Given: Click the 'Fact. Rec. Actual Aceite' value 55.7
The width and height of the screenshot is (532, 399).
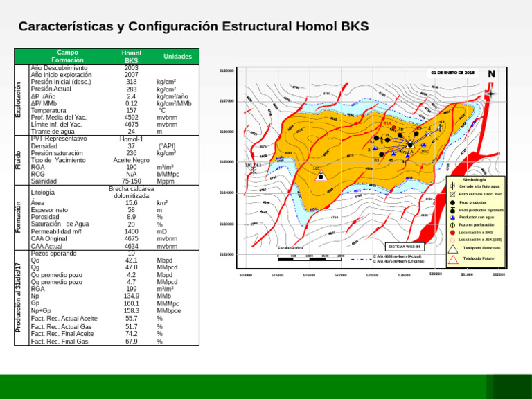Looking at the screenshot, I should click(x=132, y=319).
